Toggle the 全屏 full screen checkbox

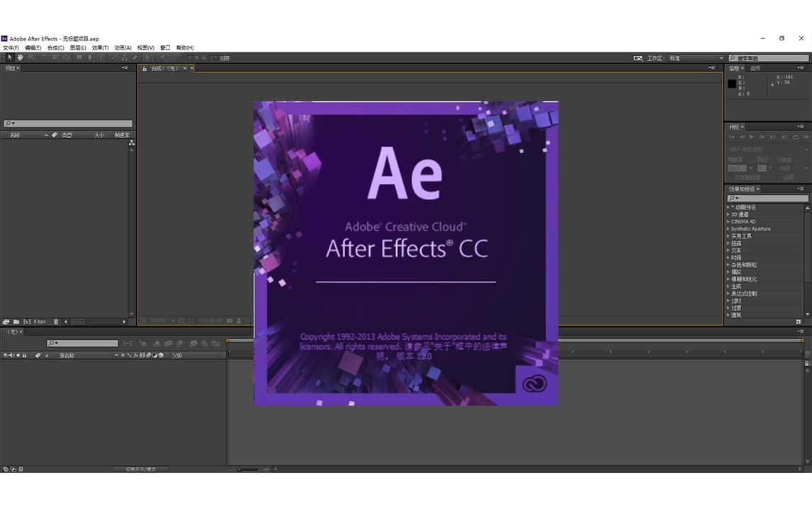pyautogui.click(x=779, y=178)
